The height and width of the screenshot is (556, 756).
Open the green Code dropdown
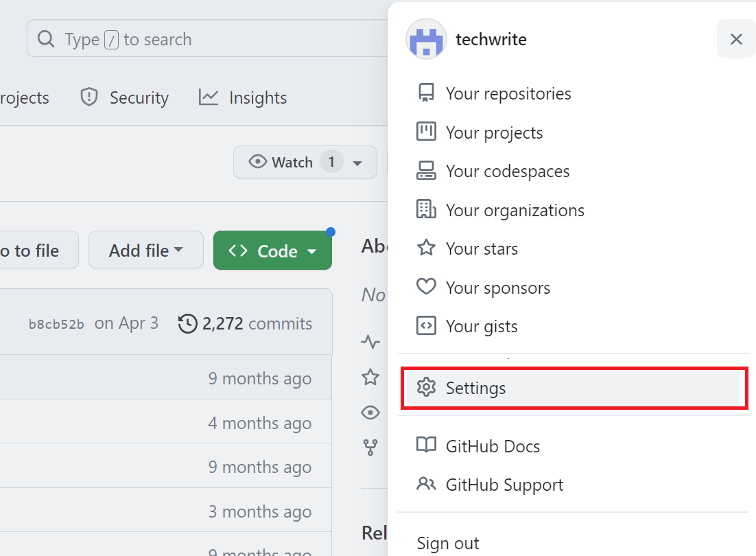point(272,251)
